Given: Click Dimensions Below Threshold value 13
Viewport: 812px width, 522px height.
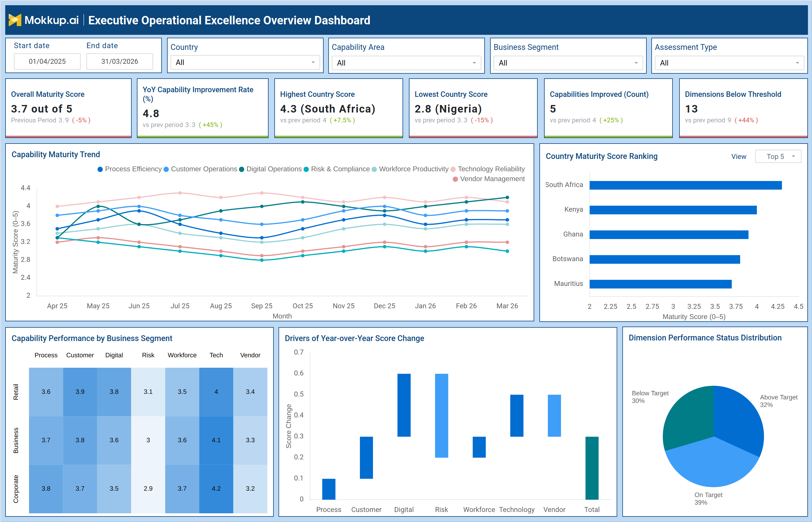Looking at the screenshot, I should [x=691, y=109].
